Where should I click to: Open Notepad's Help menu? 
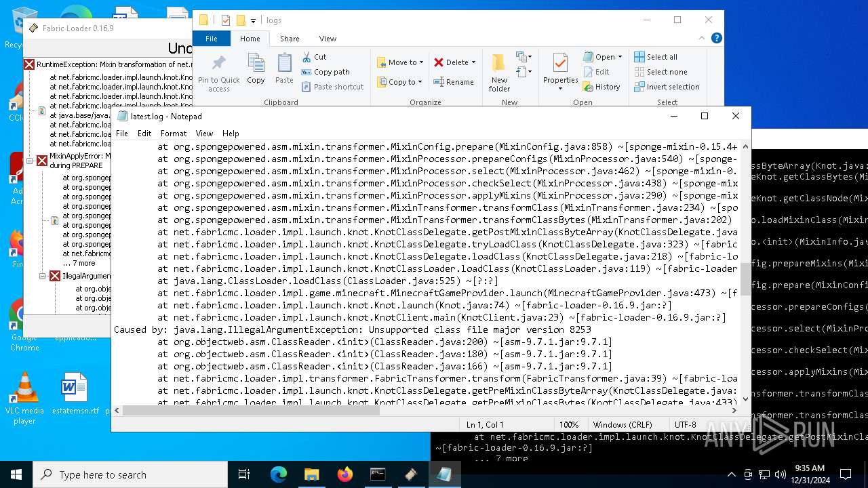click(x=231, y=134)
